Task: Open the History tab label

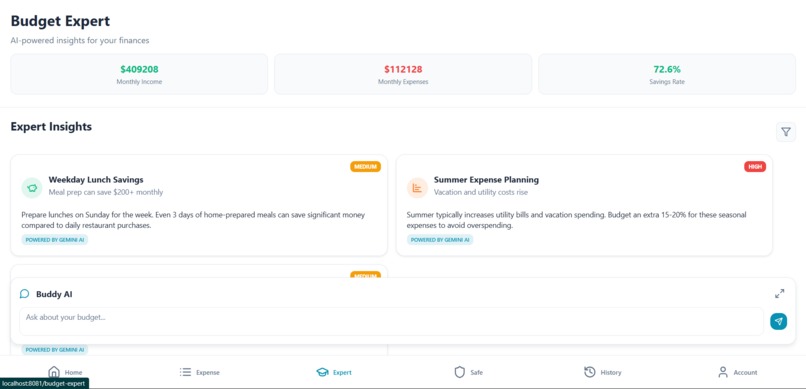Action: (x=611, y=373)
